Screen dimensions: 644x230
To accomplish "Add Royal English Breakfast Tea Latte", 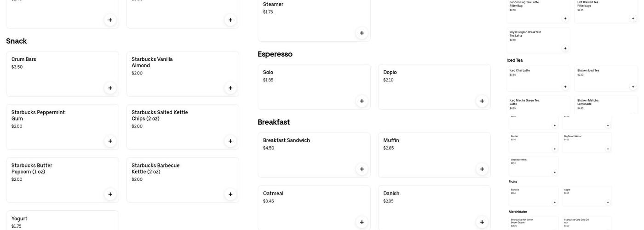I will [x=565, y=48].
